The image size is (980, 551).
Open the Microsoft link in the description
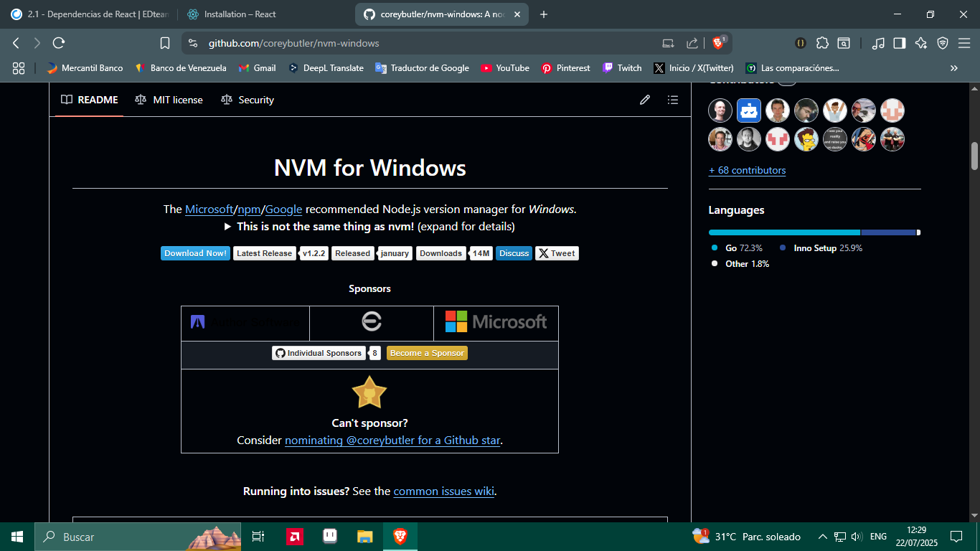209,209
